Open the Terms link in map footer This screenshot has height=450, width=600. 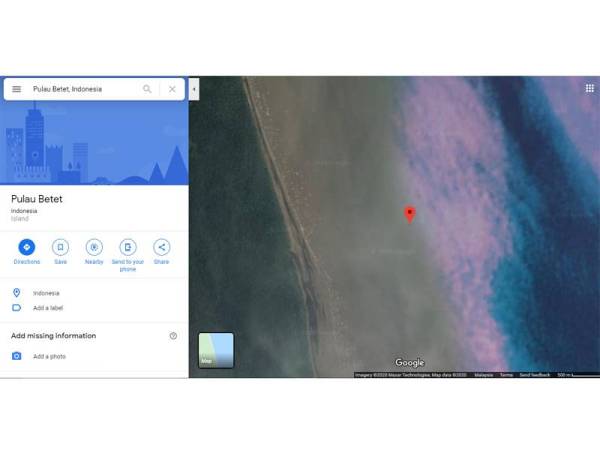[x=506, y=375]
